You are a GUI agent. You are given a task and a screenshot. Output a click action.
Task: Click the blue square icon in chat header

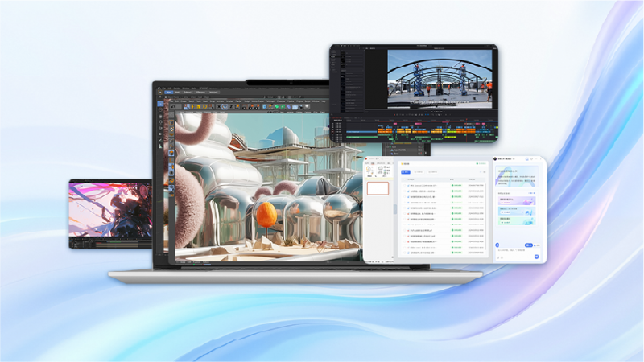tap(526, 159)
